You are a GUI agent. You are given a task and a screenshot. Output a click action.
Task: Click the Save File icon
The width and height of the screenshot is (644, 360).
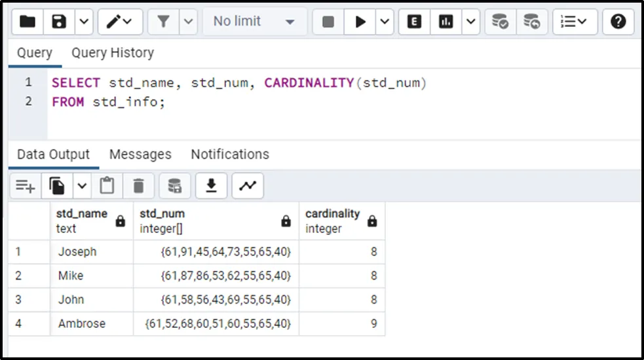tap(60, 22)
